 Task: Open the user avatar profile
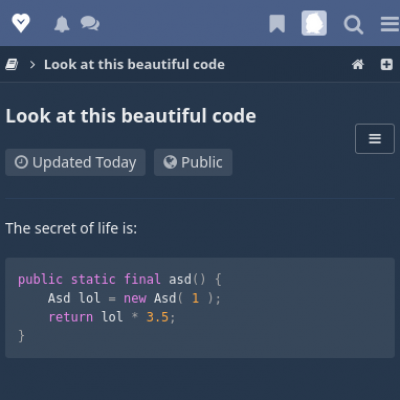coord(314,23)
